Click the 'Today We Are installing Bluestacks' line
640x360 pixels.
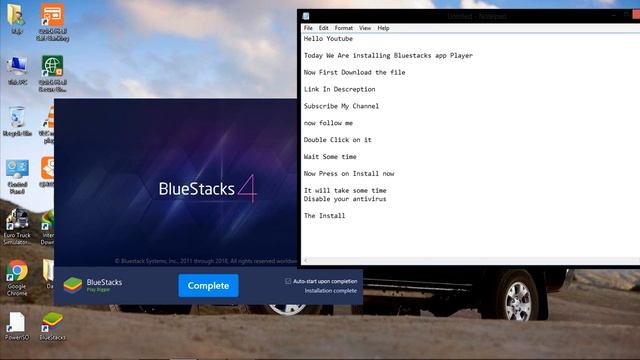click(388, 56)
